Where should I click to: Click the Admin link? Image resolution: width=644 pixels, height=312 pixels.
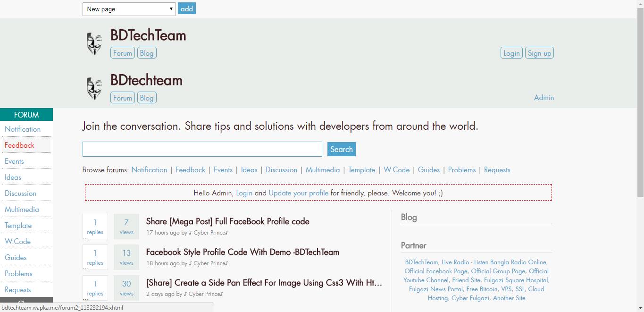point(544,98)
